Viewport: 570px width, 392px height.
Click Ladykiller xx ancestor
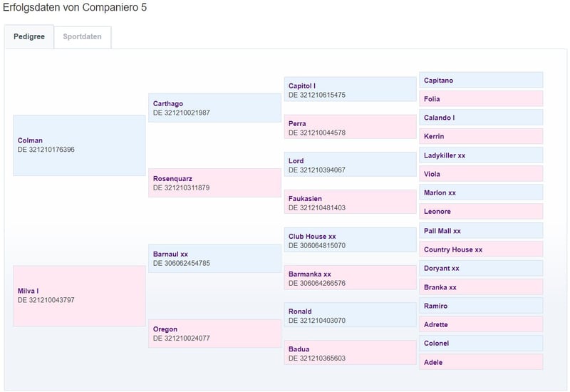pyautogui.click(x=481, y=155)
